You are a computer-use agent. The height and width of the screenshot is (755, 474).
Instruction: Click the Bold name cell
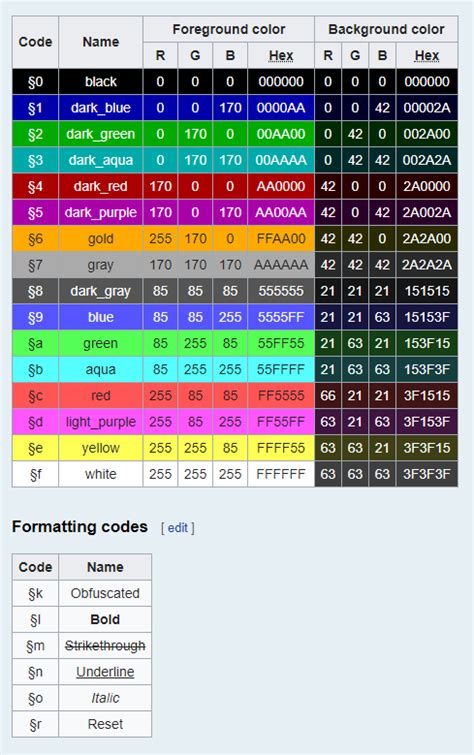105,619
